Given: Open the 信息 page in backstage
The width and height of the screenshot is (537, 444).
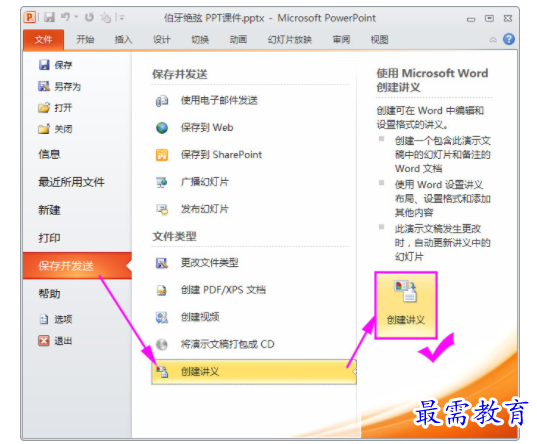Looking at the screenshot, I should (x=49, y=154).
